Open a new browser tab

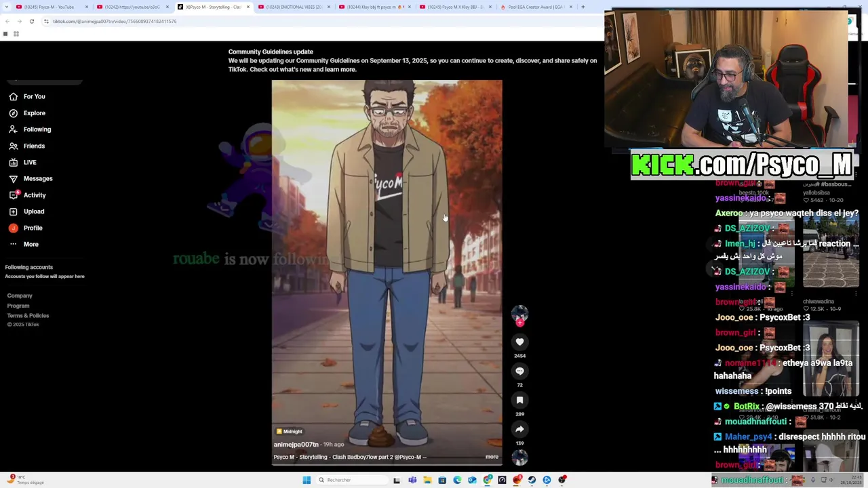tap(583, 7)
